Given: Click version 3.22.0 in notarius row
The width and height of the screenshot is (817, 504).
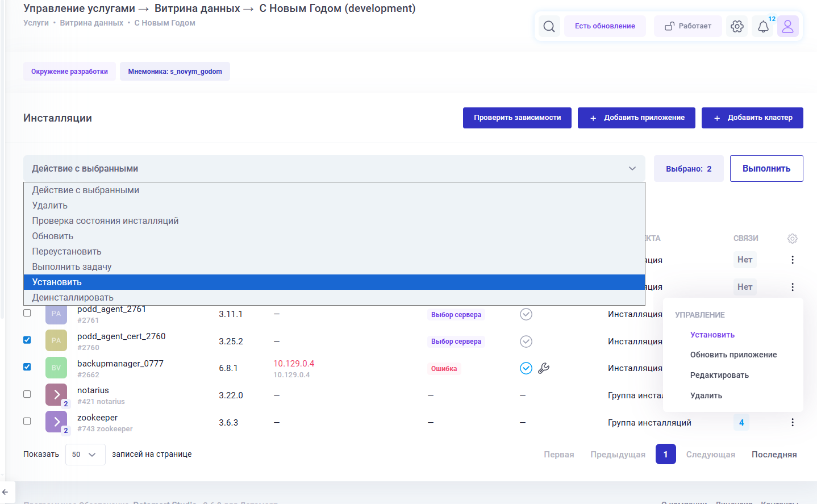Looking at the screenshot, I should coord(231,395).
